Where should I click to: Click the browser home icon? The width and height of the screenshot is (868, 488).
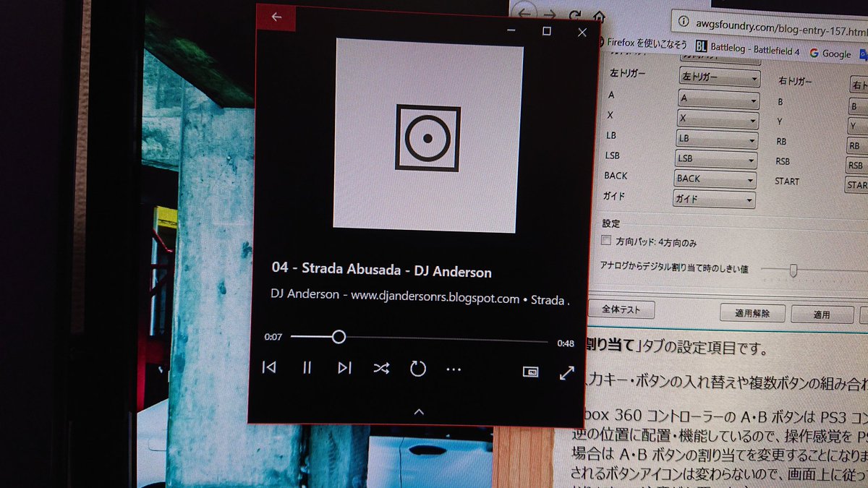[598, 16]
